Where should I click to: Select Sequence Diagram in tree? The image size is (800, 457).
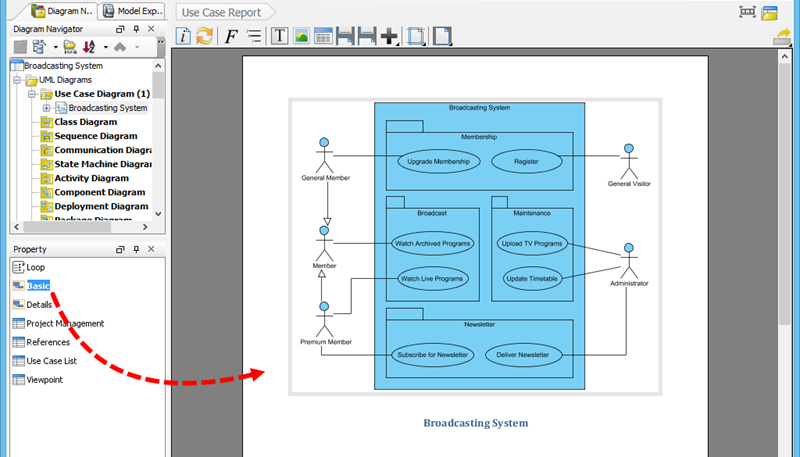pyautogui.click(x=96, y=136)
